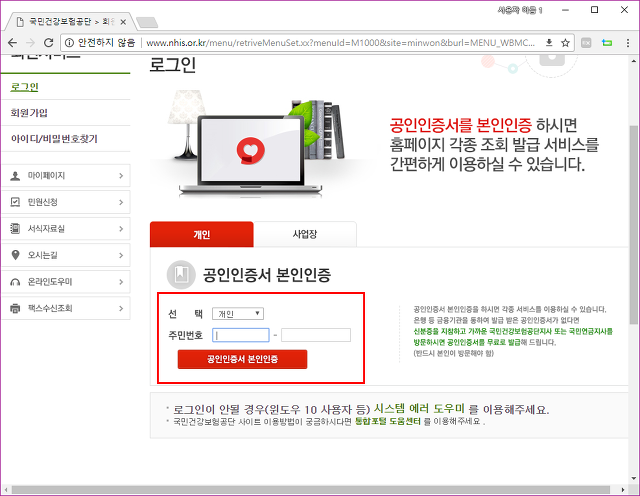Image resolution: width=640 pixels, height=496 pixels.
Task: Click the vertical scrollbar up arrow
Action: pyautogui.click(x=633, y=61)
